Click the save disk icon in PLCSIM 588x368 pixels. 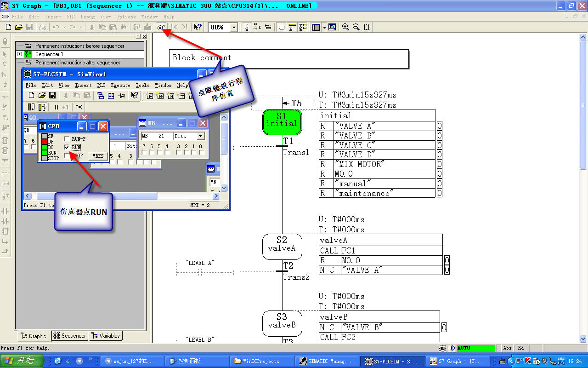pos(52,95)
